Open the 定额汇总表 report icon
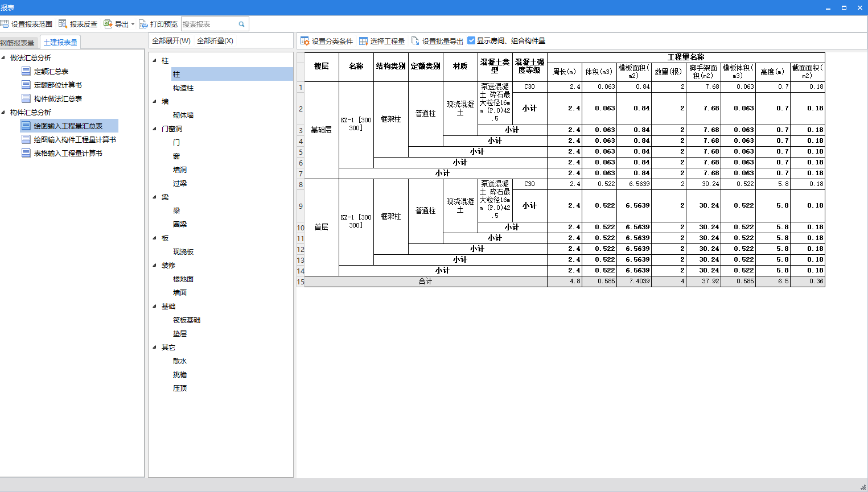Screen dimensions: 868x492 pos(26,71)
